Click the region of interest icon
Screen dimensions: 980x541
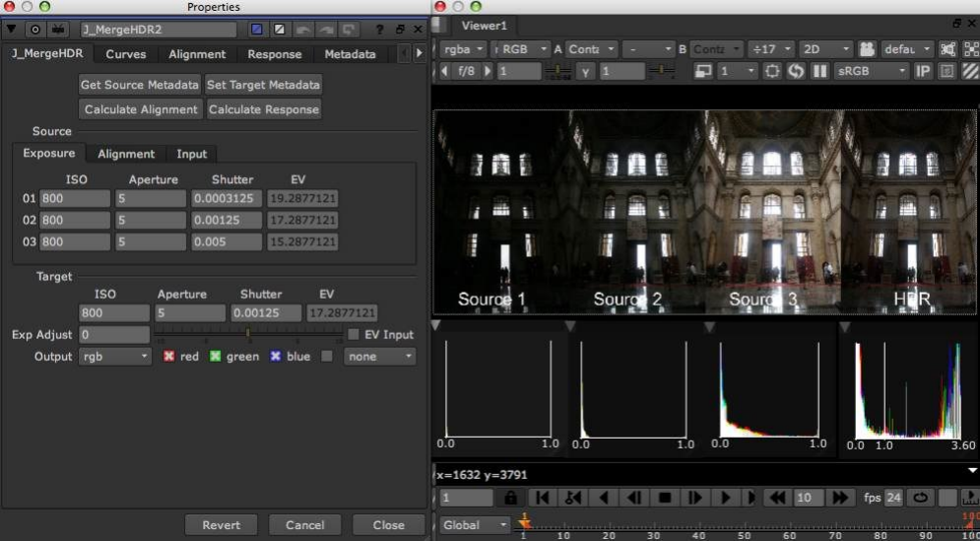point(771,72)
